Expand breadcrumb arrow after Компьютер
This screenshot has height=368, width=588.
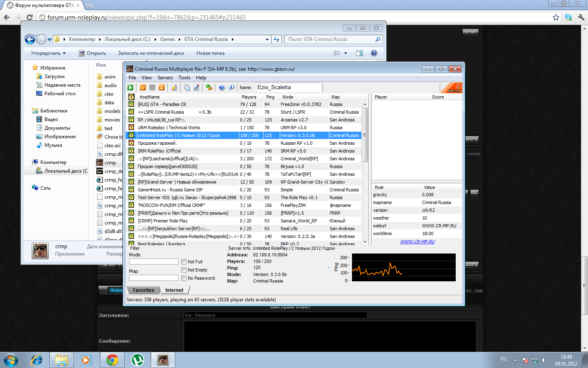(100, 39)
